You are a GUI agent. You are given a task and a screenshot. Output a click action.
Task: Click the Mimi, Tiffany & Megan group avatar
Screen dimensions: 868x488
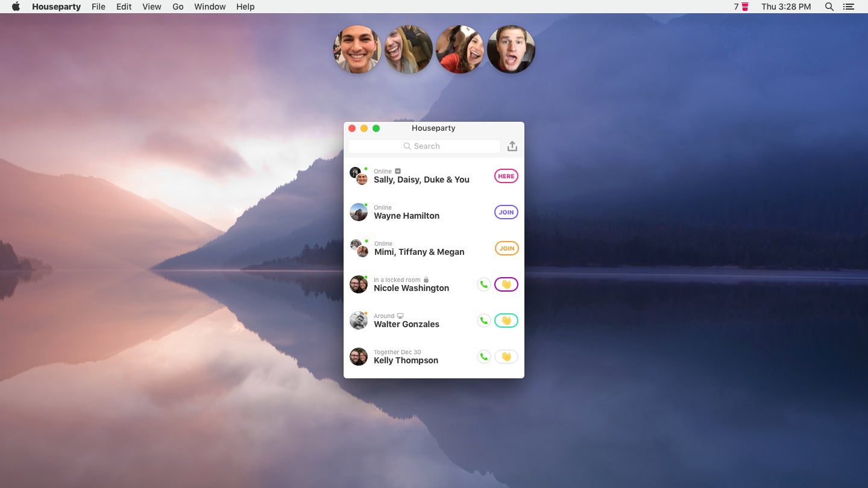(x=359, y=248)
